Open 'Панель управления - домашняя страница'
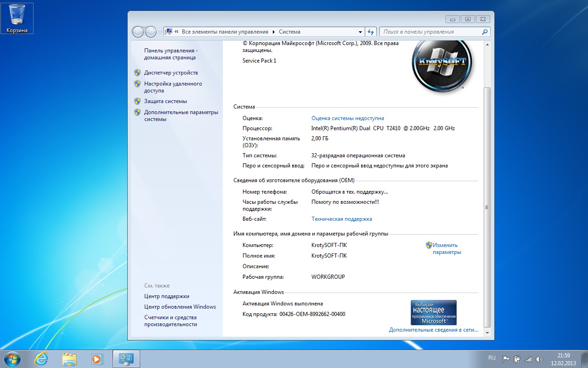Viewport: 588px width, 368px height. 170,54
